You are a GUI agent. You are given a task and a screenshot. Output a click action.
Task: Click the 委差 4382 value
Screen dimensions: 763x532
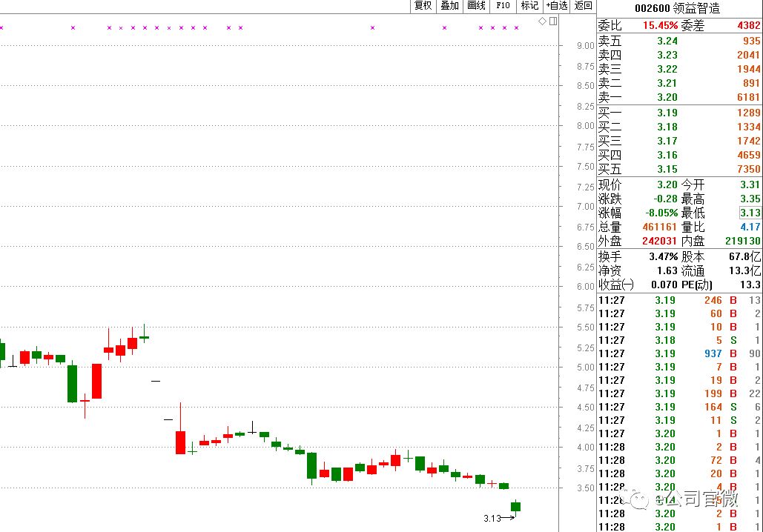click(x=748, y=25)
